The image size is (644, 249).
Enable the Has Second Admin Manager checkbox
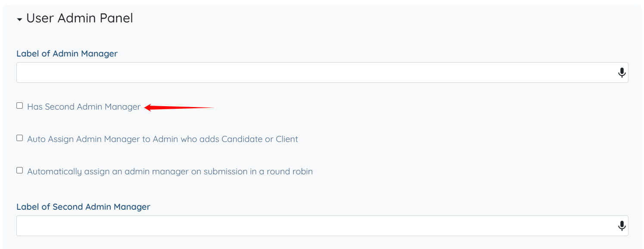pos(20,106)
